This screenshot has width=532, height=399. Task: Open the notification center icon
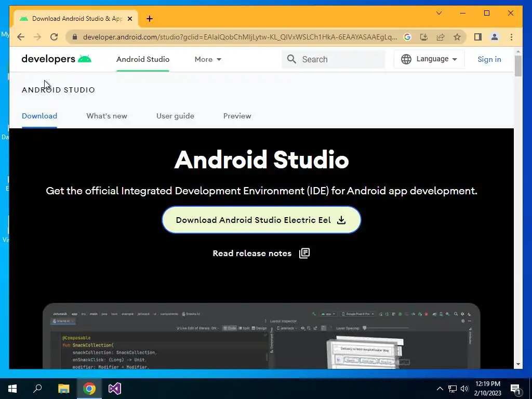tap(516, 389)
